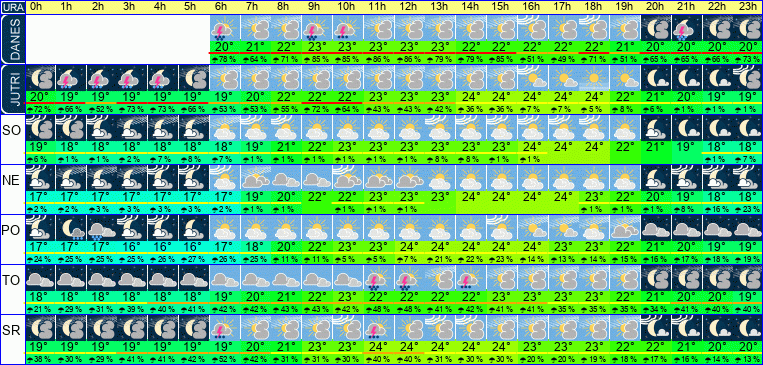Image resolution: width=763 pixels, height=365 pixels.
Task: Click the NE 8h overcast cloud icon
Action: coord(287,178)
